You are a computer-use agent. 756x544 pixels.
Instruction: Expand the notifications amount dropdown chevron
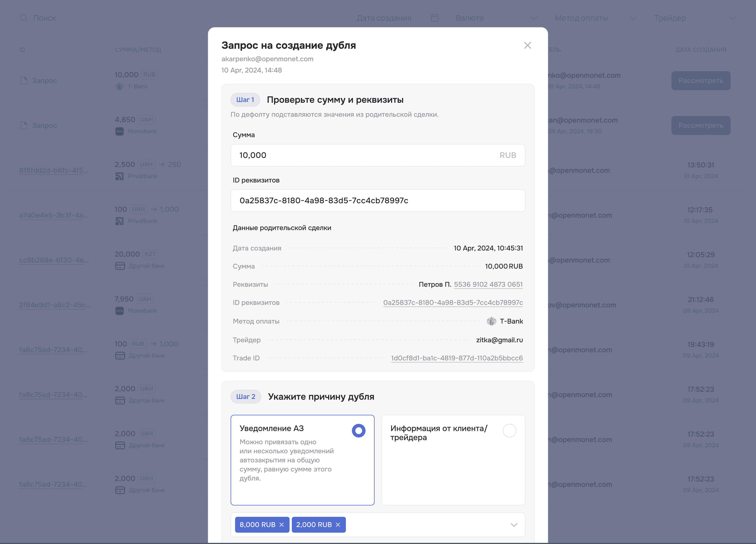click(514, 525)
